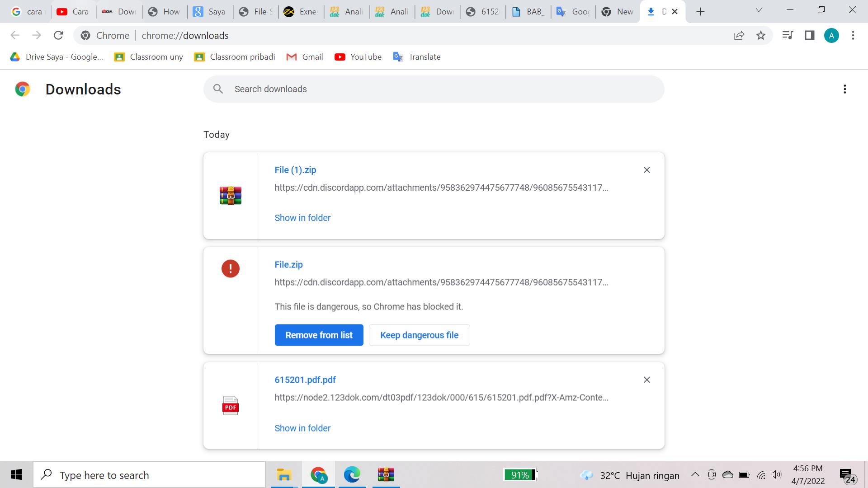The width and height of the screenshot is (868, 488).
Task: Switch to the BAB_ document tab
Action: 528,12
